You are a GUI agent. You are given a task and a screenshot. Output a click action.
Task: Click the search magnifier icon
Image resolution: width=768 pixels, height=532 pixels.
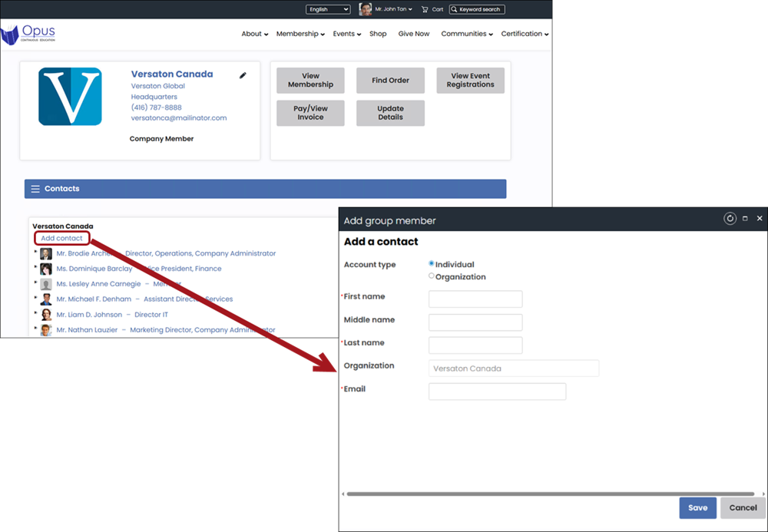click(x=454, y=9)
